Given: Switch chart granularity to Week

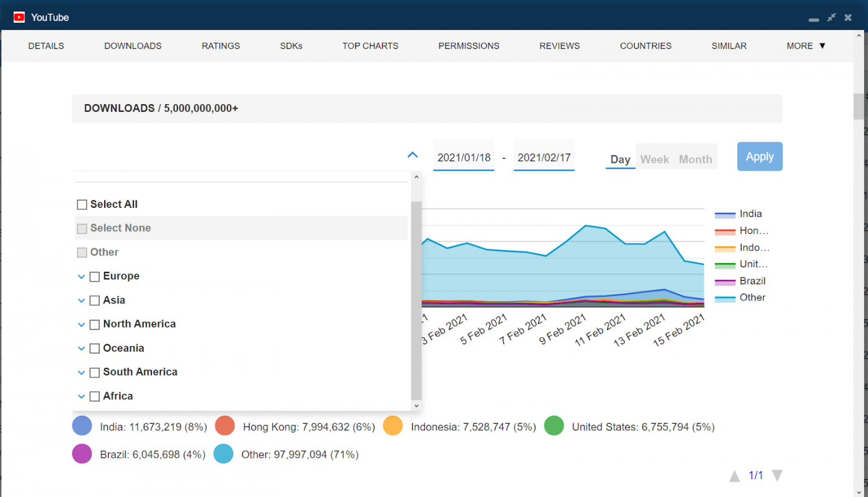Looking at the screenshot, I should tap(654, 159).
